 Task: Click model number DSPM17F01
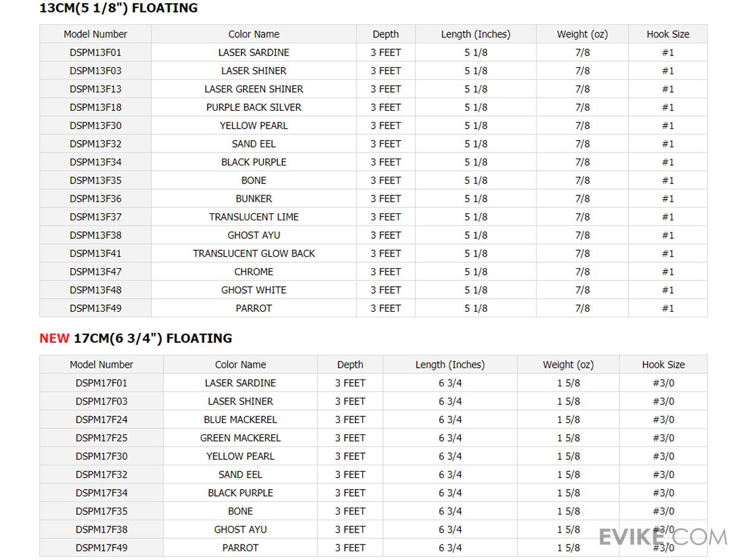(101, 383)
